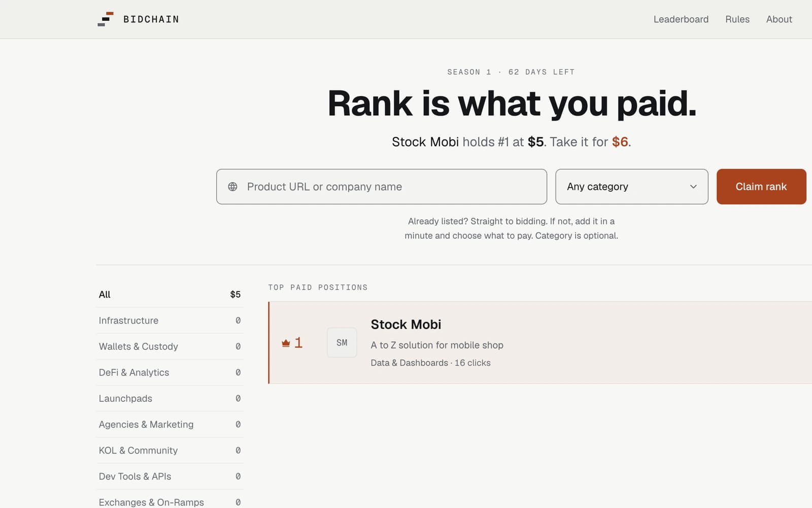Open the Leaderboard page
Screen dimensions: 812x508
point(681,19)
